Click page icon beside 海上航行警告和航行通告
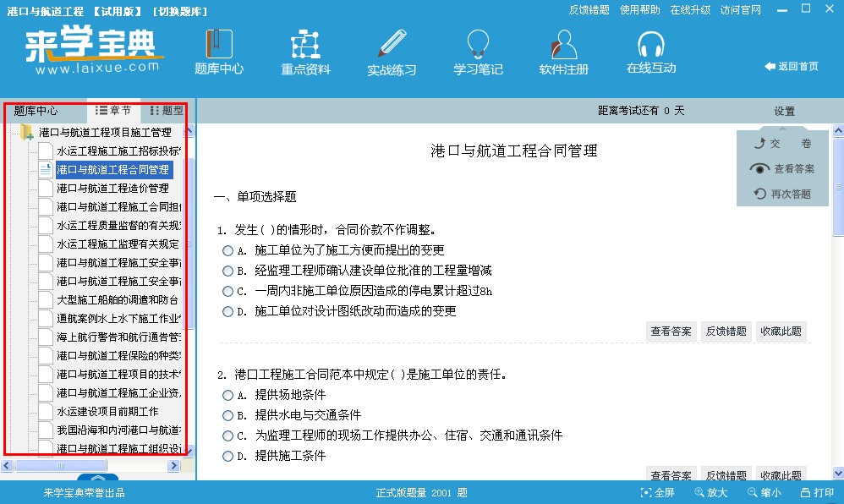 (46, 337)
